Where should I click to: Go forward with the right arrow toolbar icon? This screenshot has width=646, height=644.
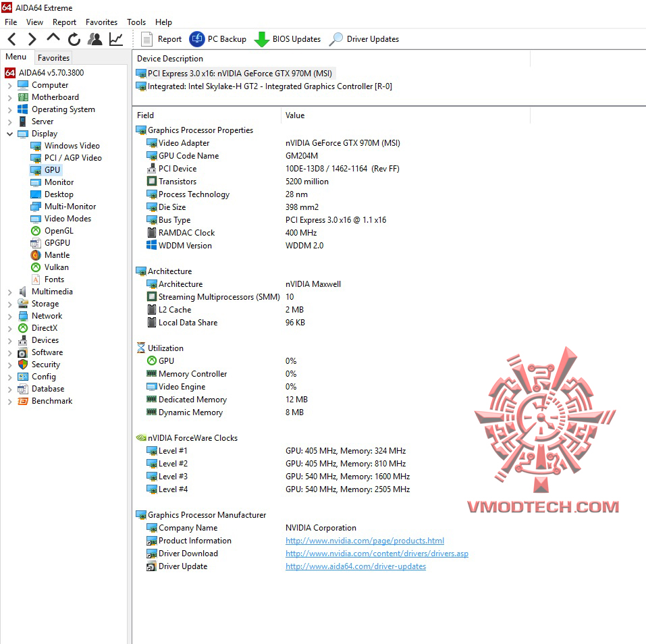click(32, 39)
